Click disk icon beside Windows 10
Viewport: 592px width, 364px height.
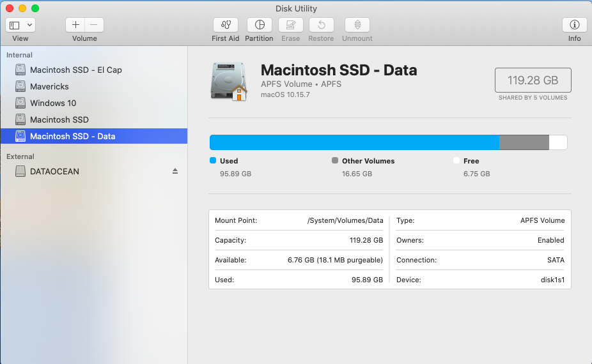coord(20,103)
